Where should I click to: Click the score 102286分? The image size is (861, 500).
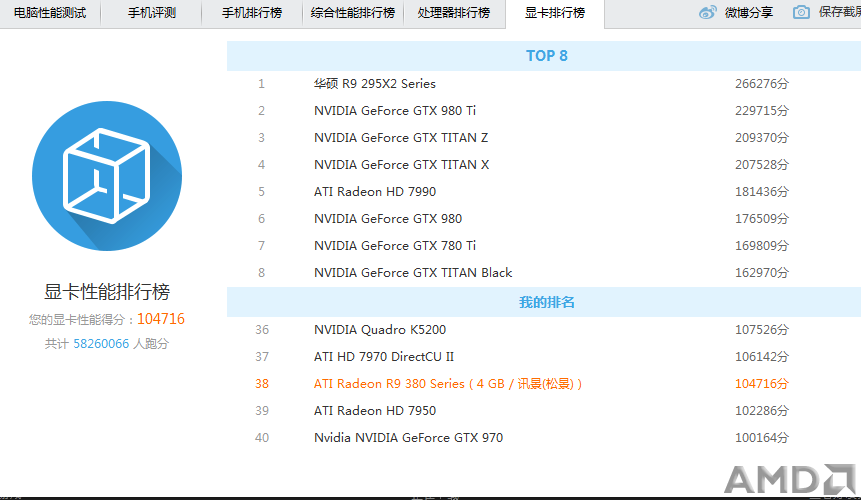(x=762, y=411)
